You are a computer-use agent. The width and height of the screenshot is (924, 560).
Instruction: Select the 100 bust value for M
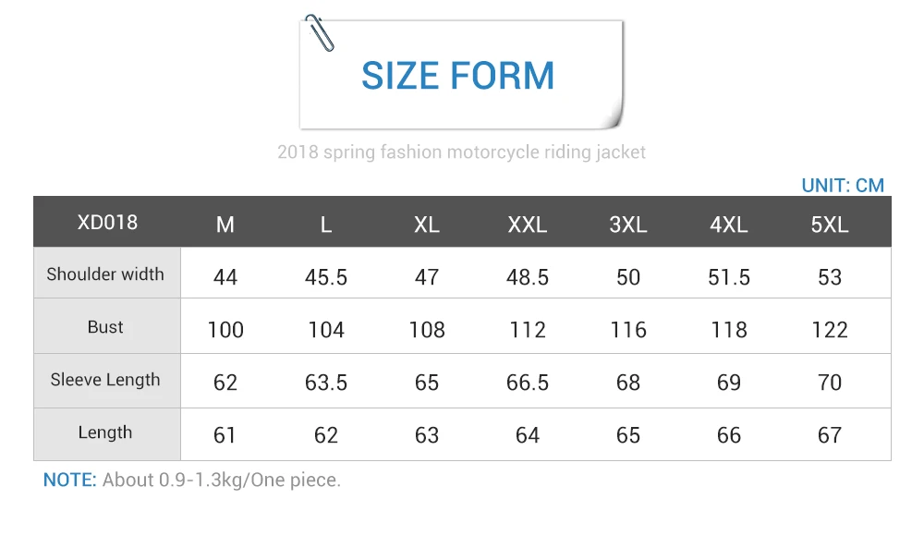click(225, 330)
